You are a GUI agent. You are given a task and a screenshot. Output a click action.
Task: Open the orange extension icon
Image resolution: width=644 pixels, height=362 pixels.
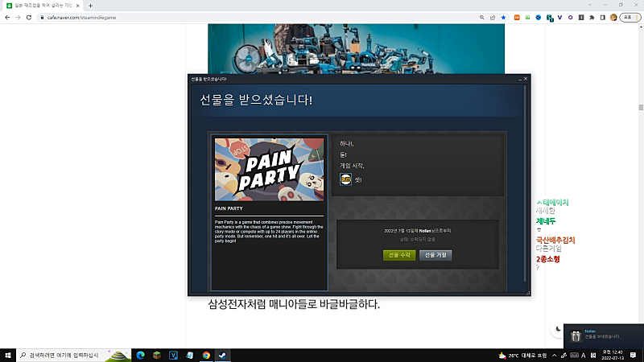coord(517,18)
